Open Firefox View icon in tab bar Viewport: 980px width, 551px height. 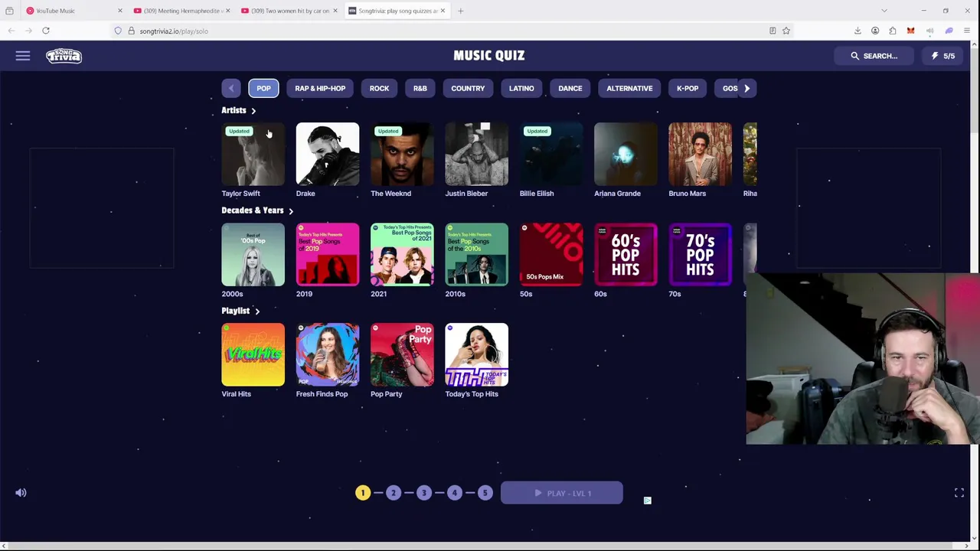[x=9, y=11]
